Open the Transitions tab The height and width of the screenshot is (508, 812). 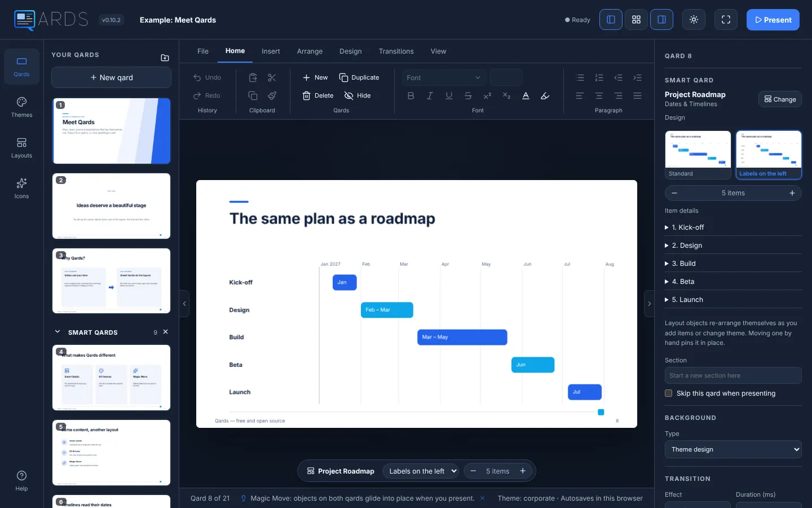coord(396,51)
